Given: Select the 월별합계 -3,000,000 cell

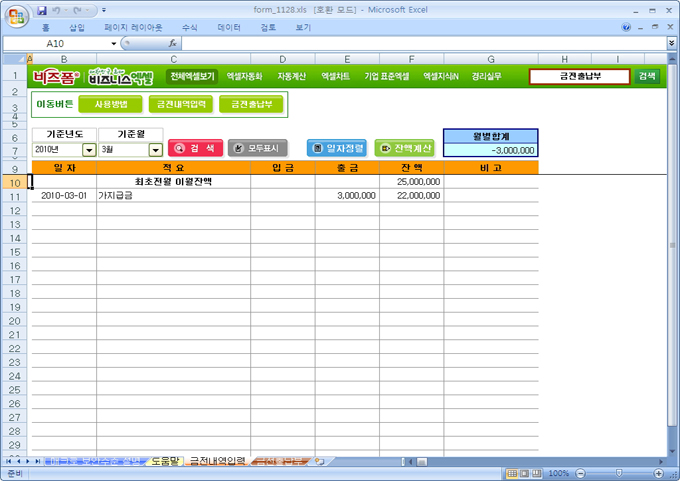Looking at the screenshot, I should click(491, 151).
